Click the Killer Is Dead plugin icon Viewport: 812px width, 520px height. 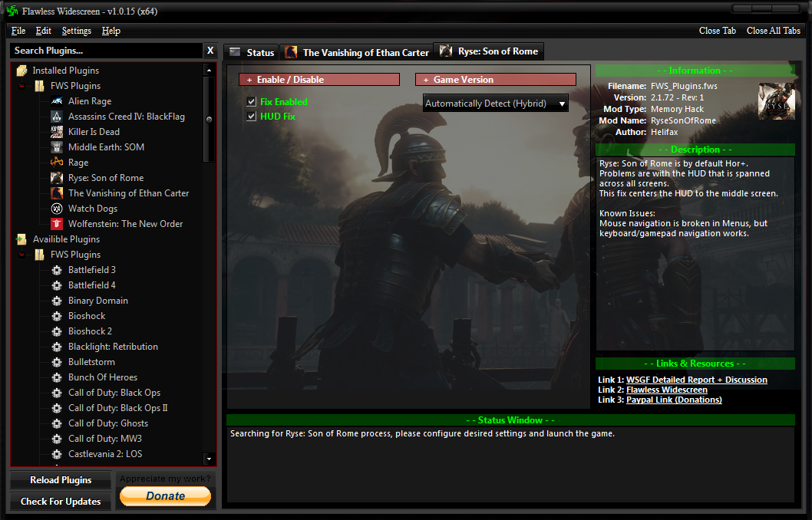(57, 132)
